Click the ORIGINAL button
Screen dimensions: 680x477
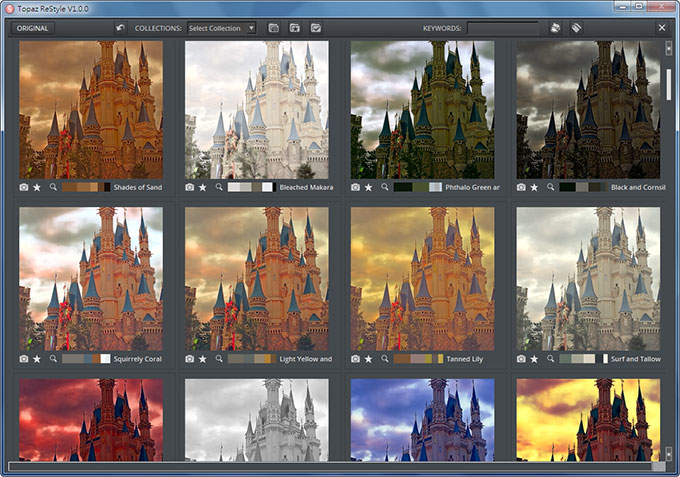pyautogui.click(x=33, y=28)
